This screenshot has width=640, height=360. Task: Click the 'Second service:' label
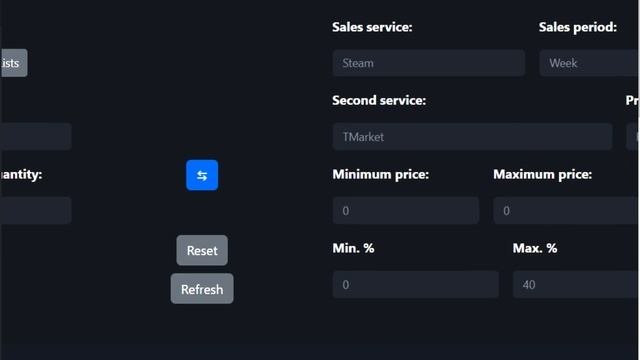point(379,100)
